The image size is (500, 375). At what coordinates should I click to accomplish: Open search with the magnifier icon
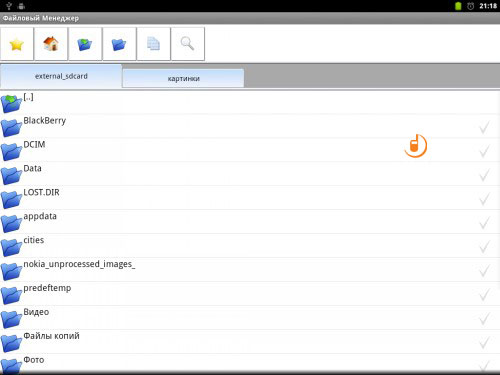(x=188, y=44)
